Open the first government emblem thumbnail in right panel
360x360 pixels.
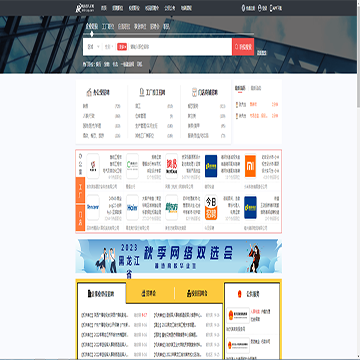pyautogui.click(x=238, y=315)
